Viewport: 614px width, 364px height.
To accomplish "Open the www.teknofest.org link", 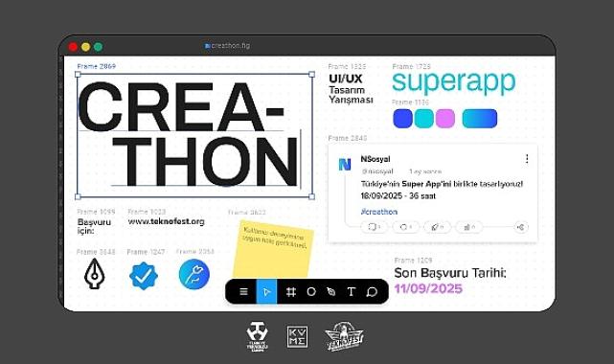I will [x=167, y=221].
